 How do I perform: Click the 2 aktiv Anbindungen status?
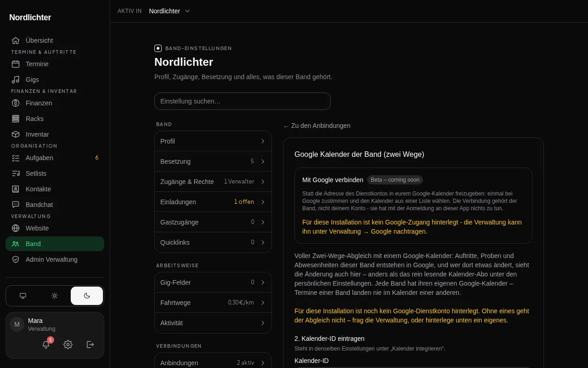[x=246, y=363]
